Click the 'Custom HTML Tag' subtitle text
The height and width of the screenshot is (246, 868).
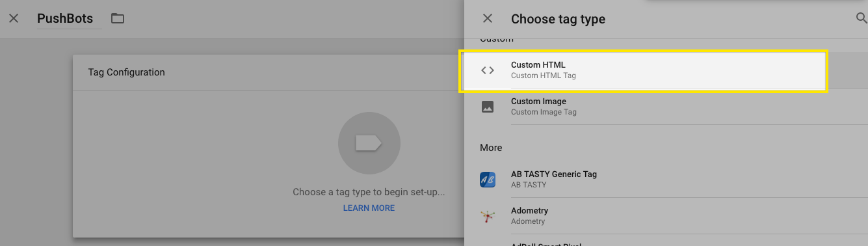coord(544,75)
